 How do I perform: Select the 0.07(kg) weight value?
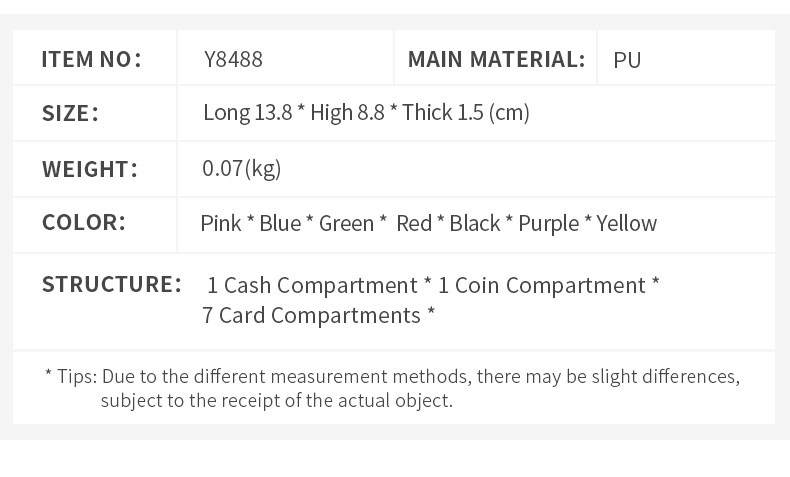pyautogui.click(x=242, y=168)
